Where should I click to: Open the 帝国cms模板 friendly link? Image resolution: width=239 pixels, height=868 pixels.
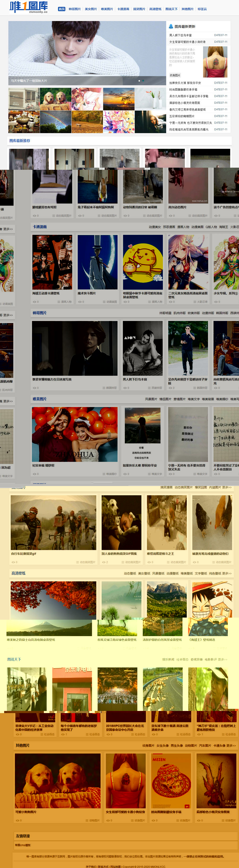coord(23,845)
